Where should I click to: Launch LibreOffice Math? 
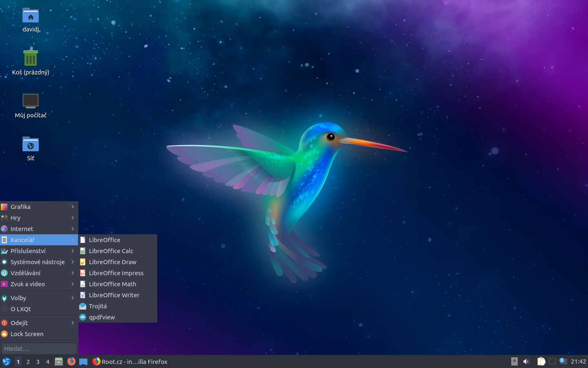(113, 284)
